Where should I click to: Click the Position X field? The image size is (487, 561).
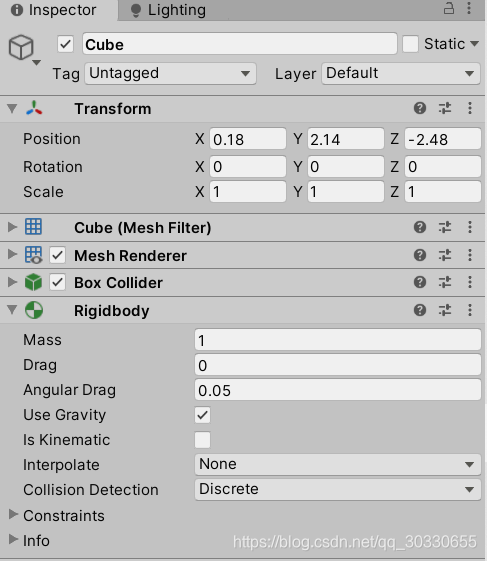coord(248,139)
